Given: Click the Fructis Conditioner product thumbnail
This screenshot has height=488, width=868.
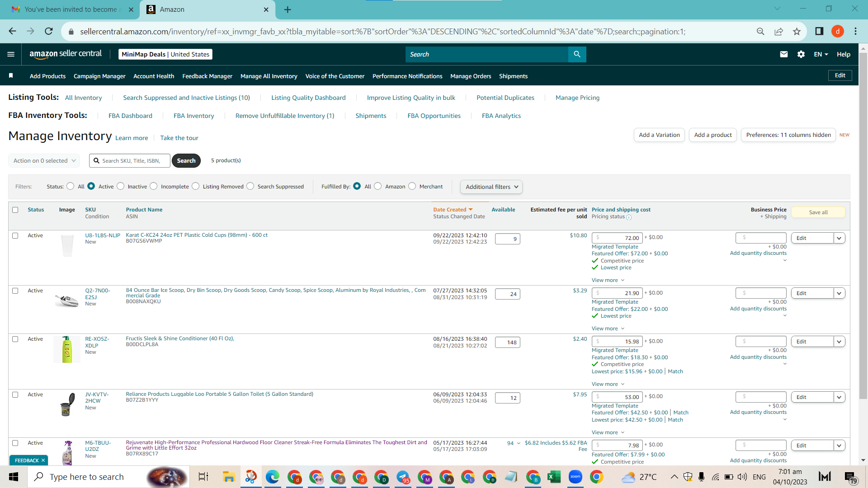Looking at the screenshot, I should 67,349.
